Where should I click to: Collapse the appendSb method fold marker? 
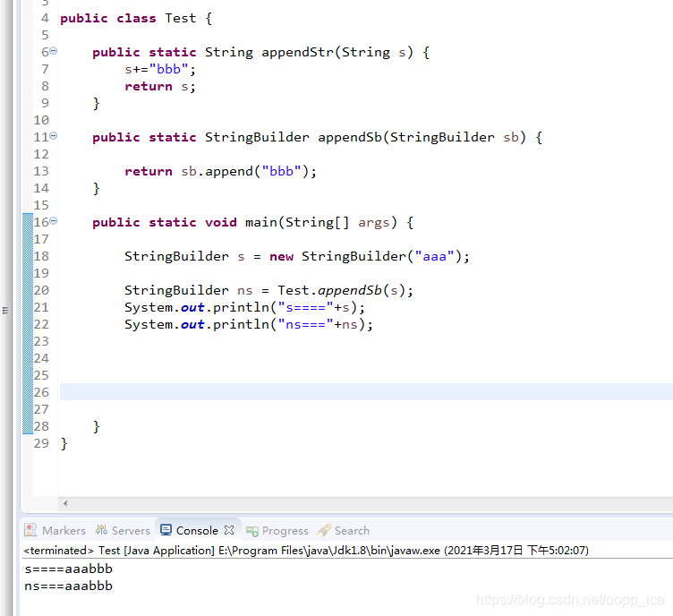[53, 136]
